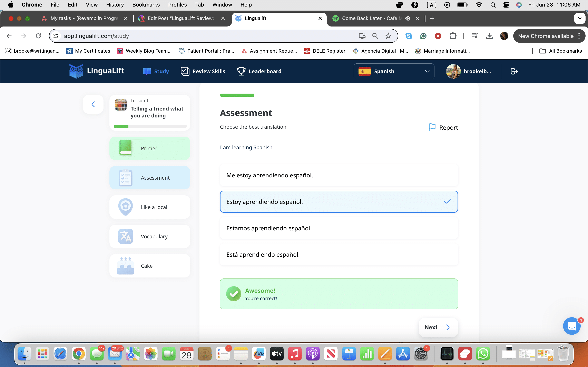The width and height of the screenshot is (588, 367).
Task: Click the logout icon in header
Action: (x=514, y=71)
